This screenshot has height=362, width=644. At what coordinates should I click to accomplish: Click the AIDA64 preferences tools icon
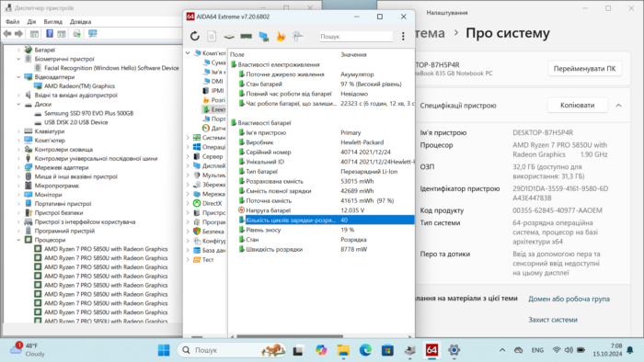coord(298,37)
